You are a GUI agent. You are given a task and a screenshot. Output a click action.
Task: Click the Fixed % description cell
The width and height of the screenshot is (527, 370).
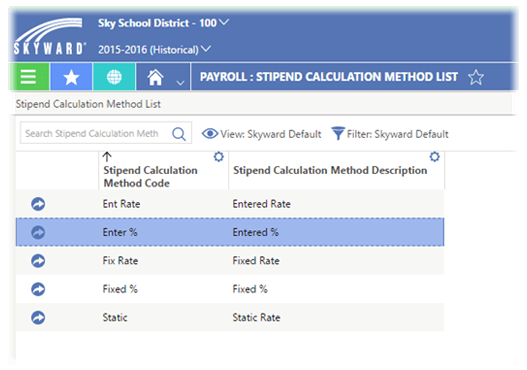click(x=250, y=289)
